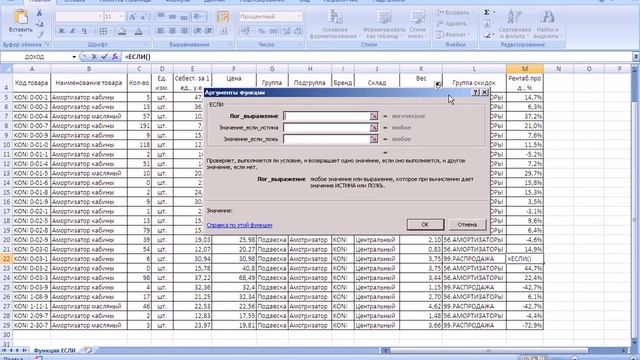Open Сортировка и фильтр menu
The width and height of the screenshot is (640, 360).
[514, 24]
